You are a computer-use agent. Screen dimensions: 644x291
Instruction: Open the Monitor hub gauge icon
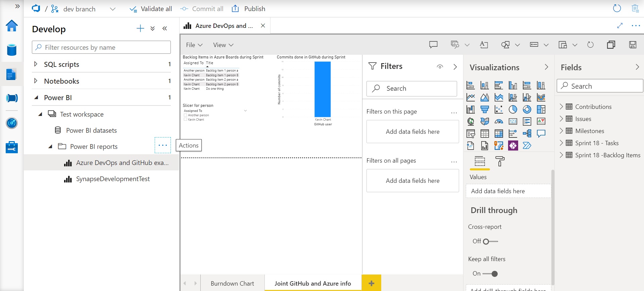pos(12,123)
